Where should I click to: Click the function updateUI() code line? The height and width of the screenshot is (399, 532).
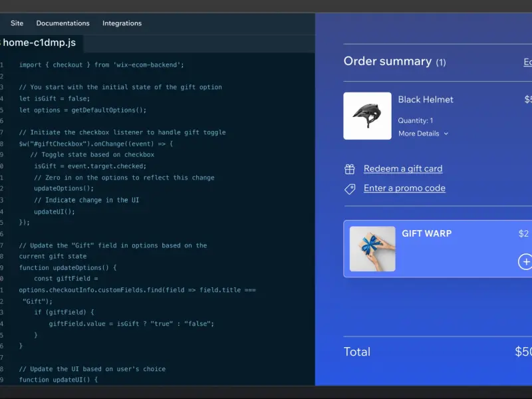[59, 380]
